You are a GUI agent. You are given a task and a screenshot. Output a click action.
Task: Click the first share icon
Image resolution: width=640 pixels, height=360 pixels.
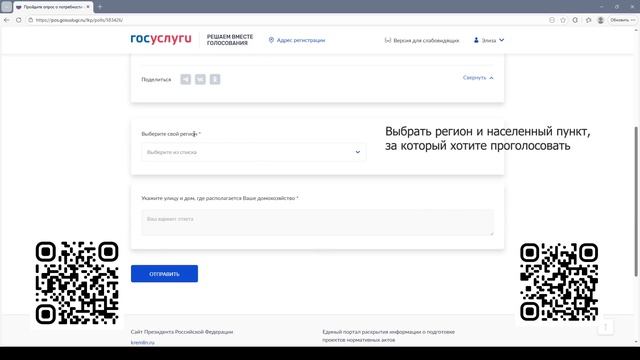(x=186, y=79)
